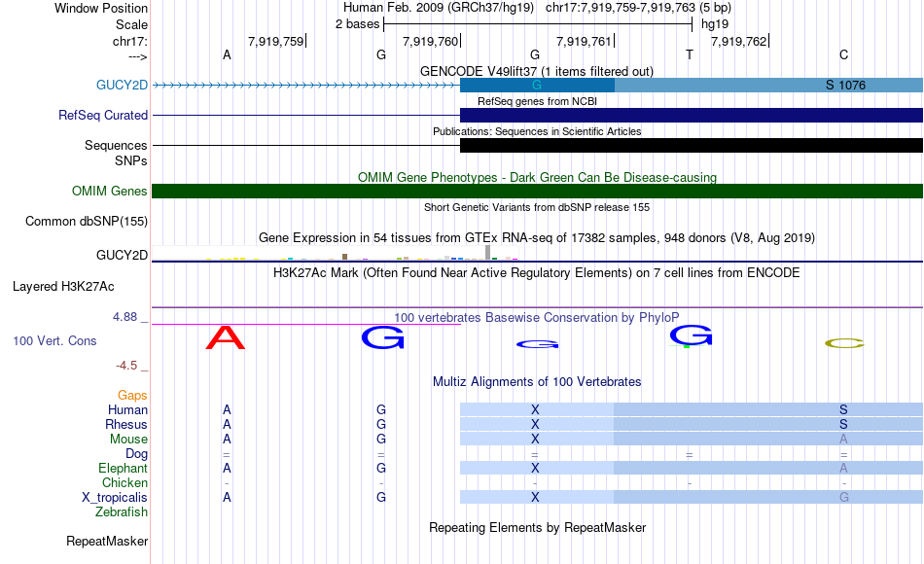Click Multiz Alignments of 100 Vertebrates title
Screen dimensions: 924x564
tap(537, 382)
